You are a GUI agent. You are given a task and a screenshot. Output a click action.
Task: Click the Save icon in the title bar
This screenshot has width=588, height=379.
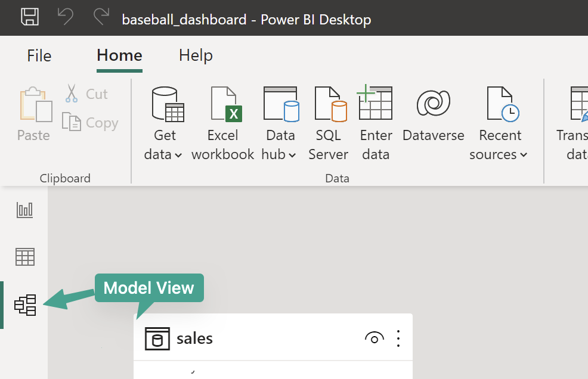click(29, 17)
